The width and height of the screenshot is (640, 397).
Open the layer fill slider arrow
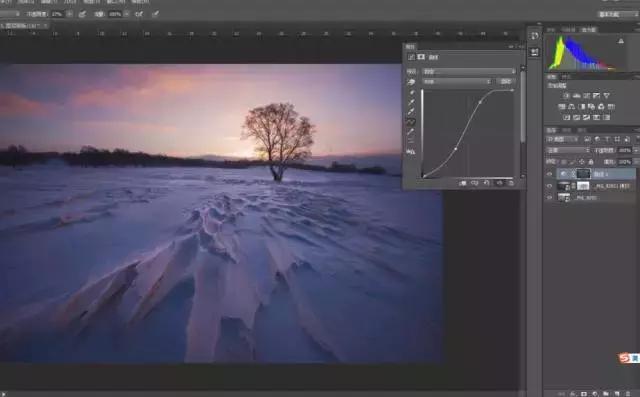[636, 162]
